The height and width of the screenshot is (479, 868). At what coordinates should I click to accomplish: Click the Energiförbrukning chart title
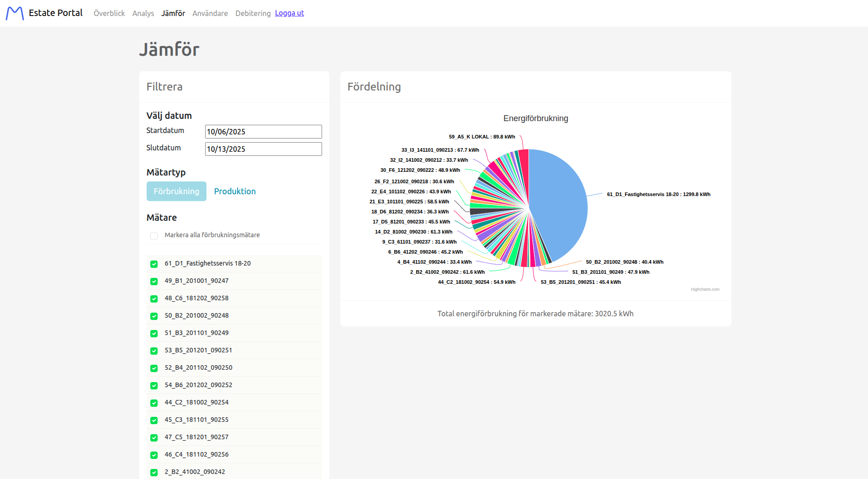coord(536,118)
